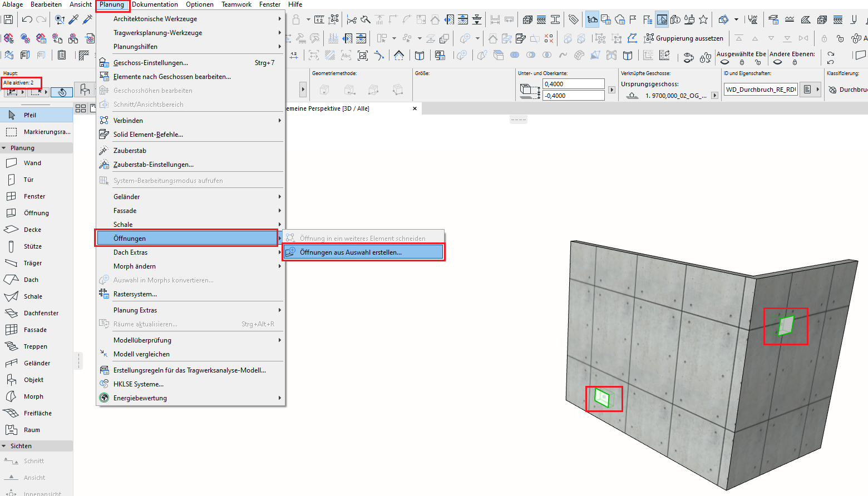Toggle eye icon under Andere Ebenen
Viewport: 868px width, 496px height.
pos(777,62)
